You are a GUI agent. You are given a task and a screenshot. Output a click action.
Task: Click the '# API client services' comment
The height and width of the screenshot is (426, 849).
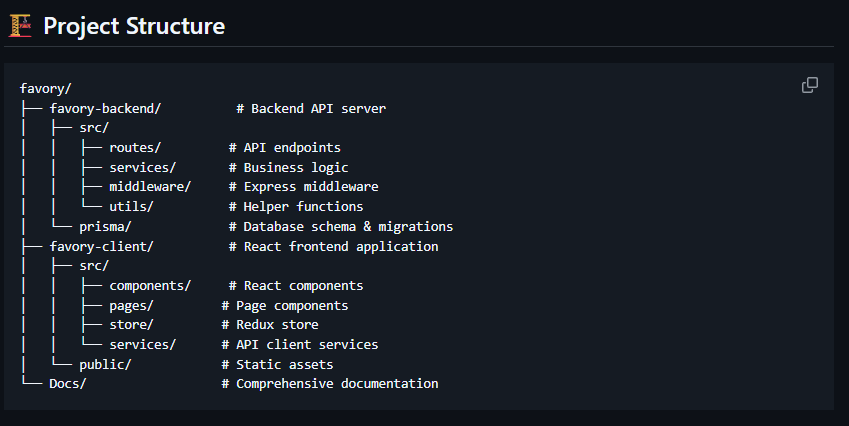(299, 344)
